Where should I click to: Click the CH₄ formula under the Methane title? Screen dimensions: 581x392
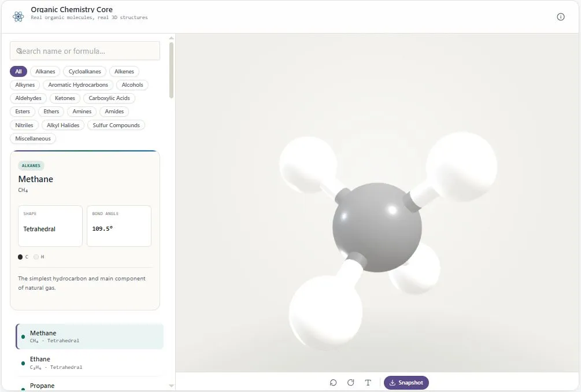23,190
